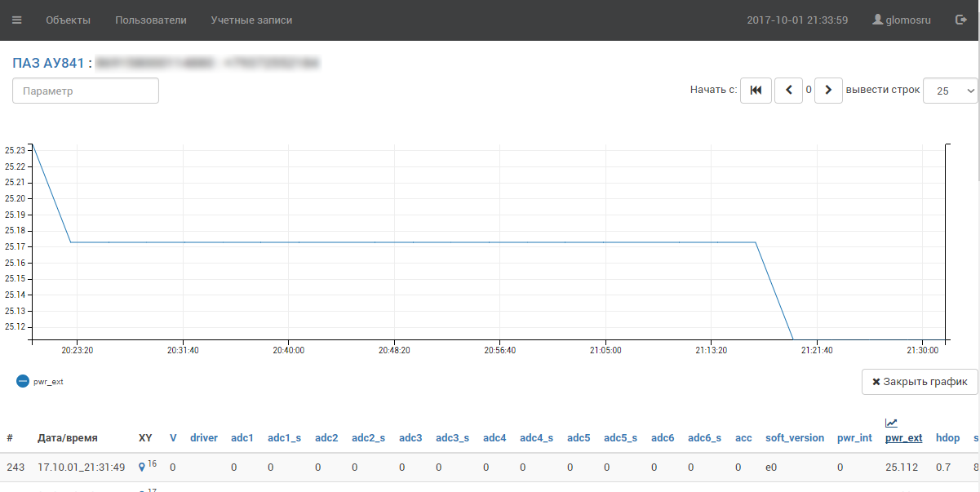Image resolution: width=980 pixels, height=492 pixels.
Task: Jump to first page of records
Action: click(756, 91)
